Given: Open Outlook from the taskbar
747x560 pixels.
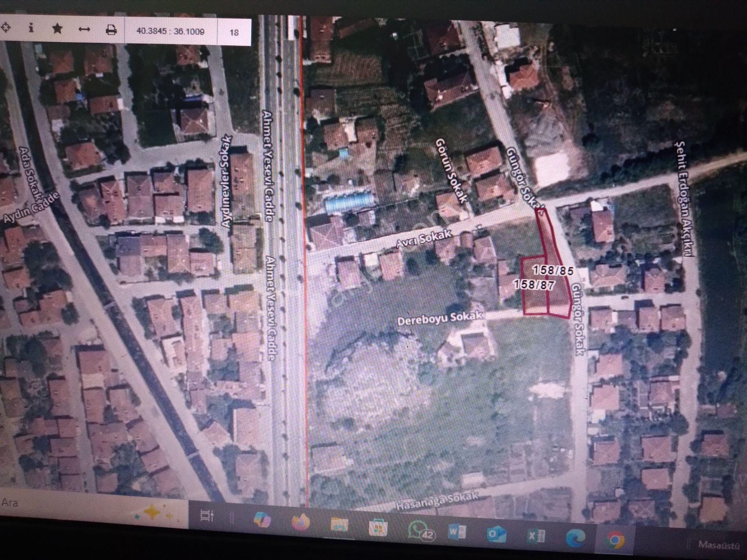Looking at the screenshot, I should click(496, 534).
